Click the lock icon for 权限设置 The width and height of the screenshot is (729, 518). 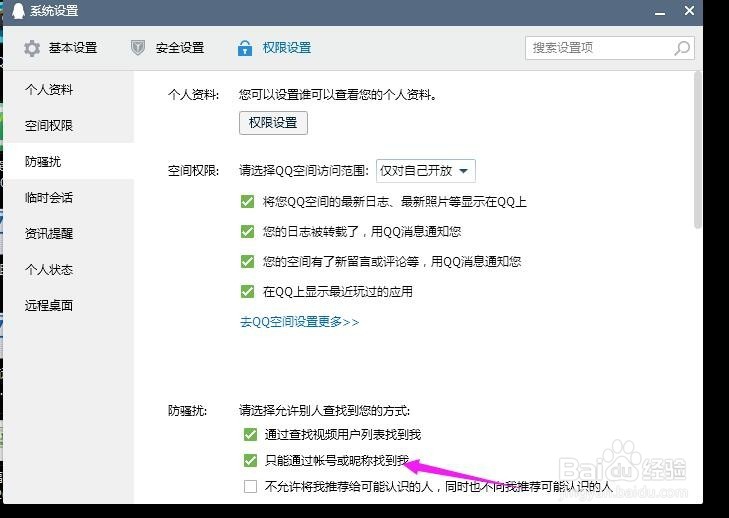pos(245,47)
